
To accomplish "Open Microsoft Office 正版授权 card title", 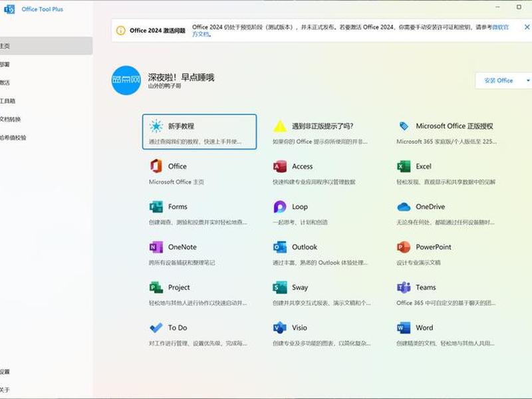I will click(x=454, y=126).
